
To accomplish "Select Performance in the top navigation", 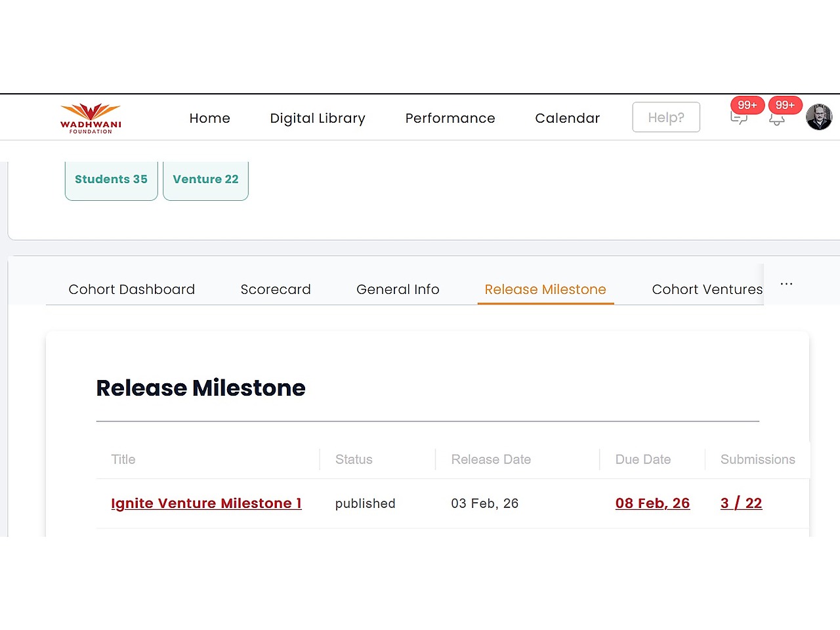I will click(450, 118).
